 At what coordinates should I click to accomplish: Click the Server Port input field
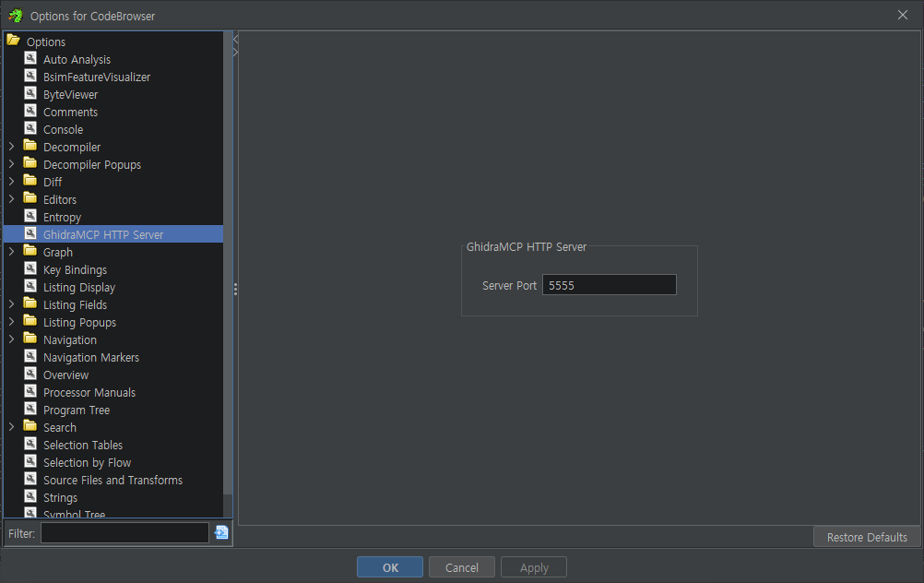[609, 285]
